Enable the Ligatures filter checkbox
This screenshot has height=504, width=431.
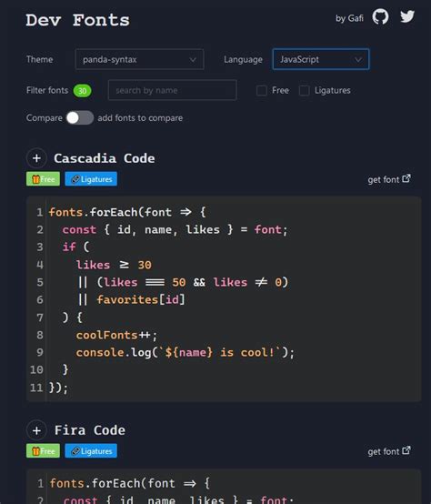coord(304,91)
